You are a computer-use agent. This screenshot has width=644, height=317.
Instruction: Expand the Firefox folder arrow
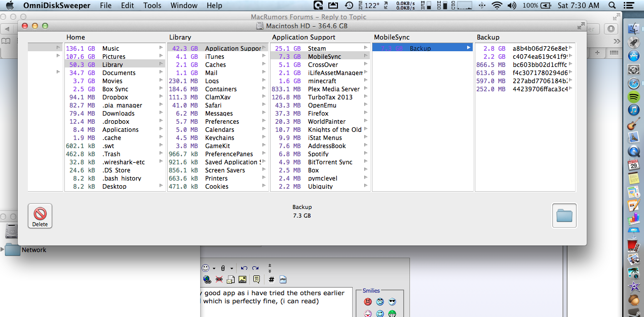(x=366, y=113)
